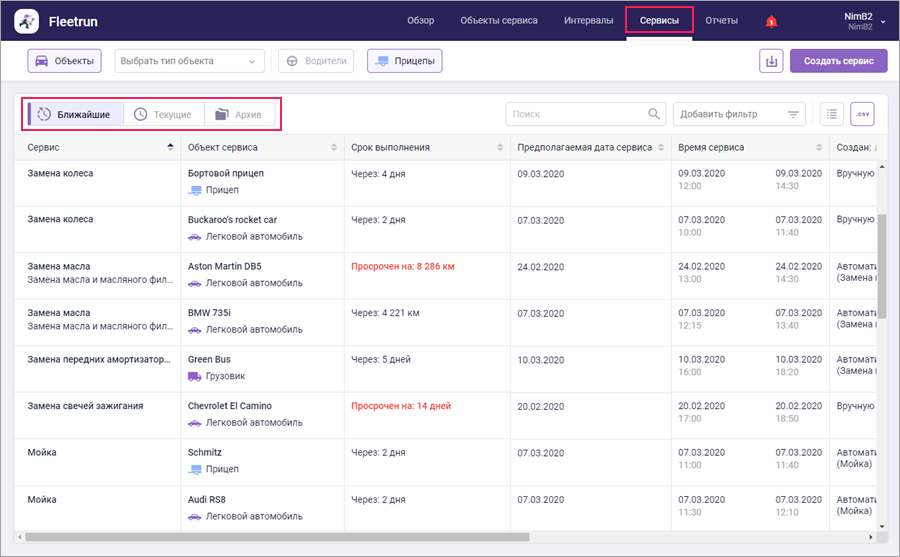Sort by Сервис column arrow
The width and height of the screenshot is (900, 557).
tap(170, 147)
